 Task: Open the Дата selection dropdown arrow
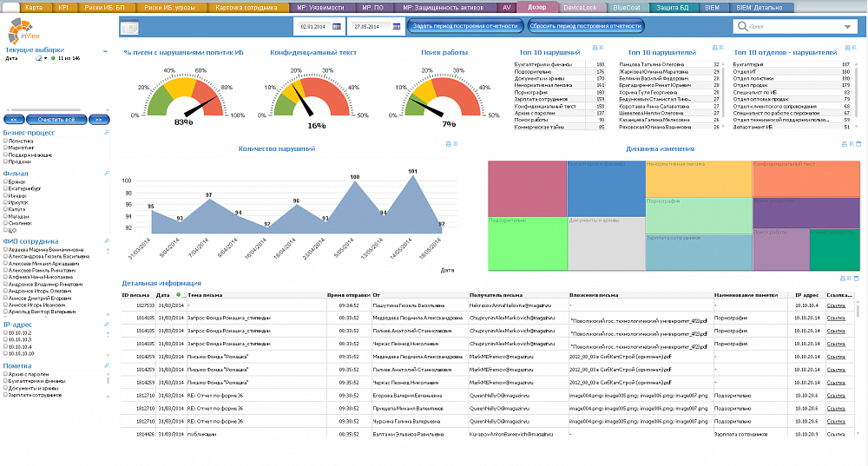click(x=45, y=59)
